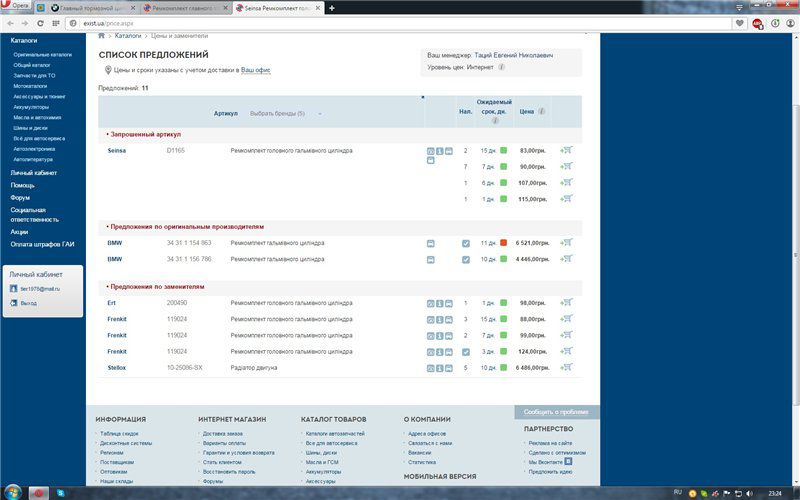The height and width of the screenshot is (500, 800).
Task: Open the Форум menu item
Action: 20,197
